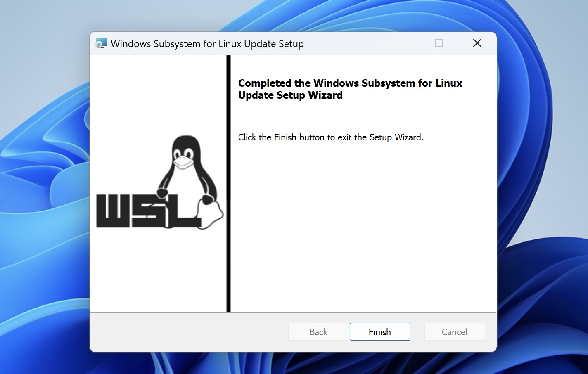Click the disabled Back button

tap(318, 331)
